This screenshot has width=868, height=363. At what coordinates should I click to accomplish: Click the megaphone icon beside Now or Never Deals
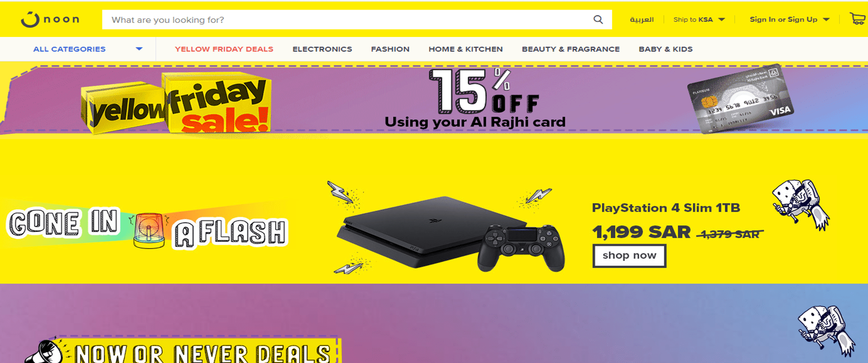point(44,352)
